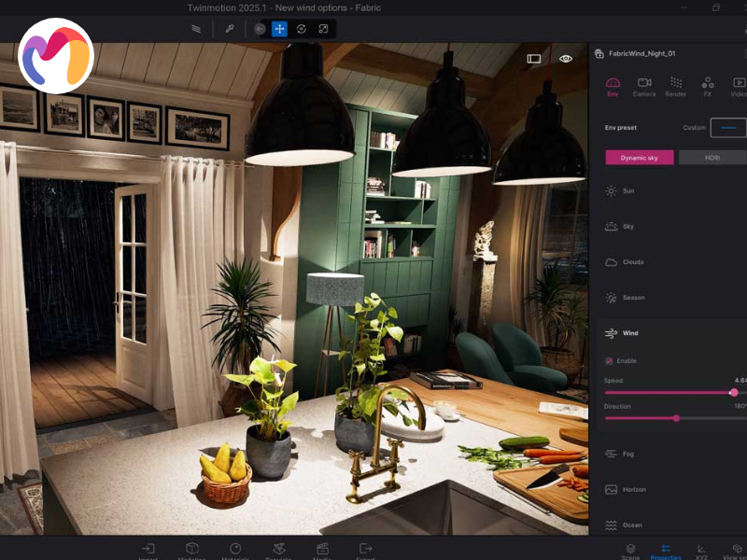Select the rotate gizmo tool
The width and height of the screenshot is (747, 560).
[302, 29]
